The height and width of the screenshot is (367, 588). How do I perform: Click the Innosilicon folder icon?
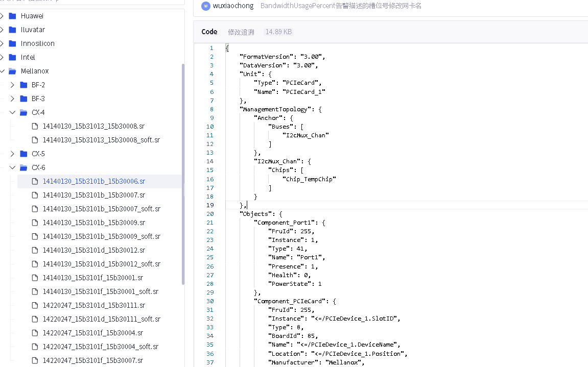tap(13, 43)
